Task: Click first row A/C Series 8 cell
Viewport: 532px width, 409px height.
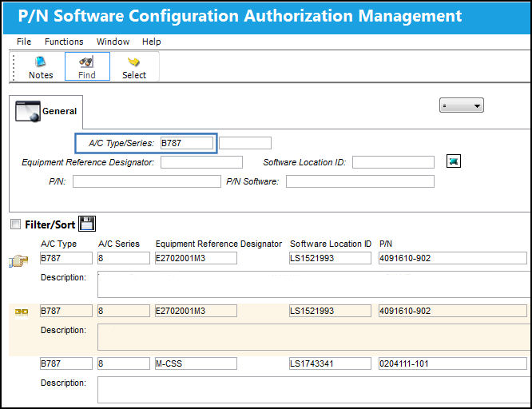Action: click(x=124, y=258)
